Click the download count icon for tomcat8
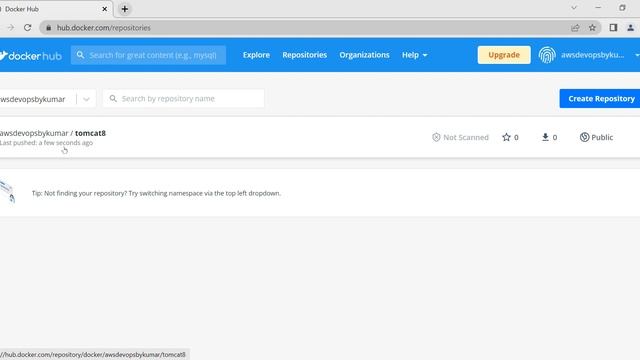Viewport: 640px width, 360px height. tap(545, 137)
